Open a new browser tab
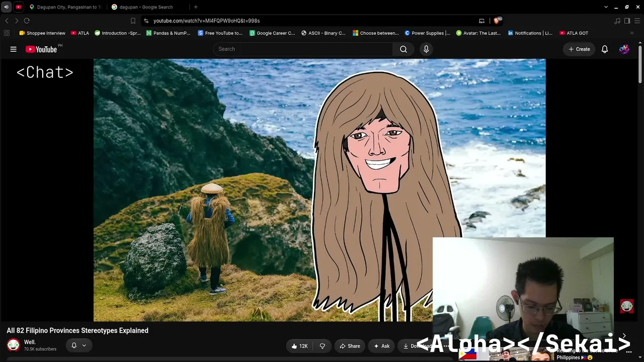 [196, 7]
